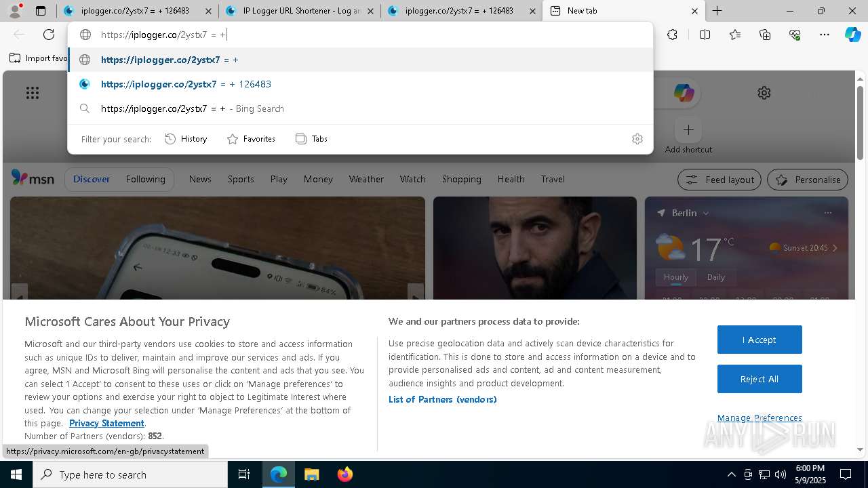Click the Add shortcut plus tile
The image size is (868, 488).
point(688,129)
